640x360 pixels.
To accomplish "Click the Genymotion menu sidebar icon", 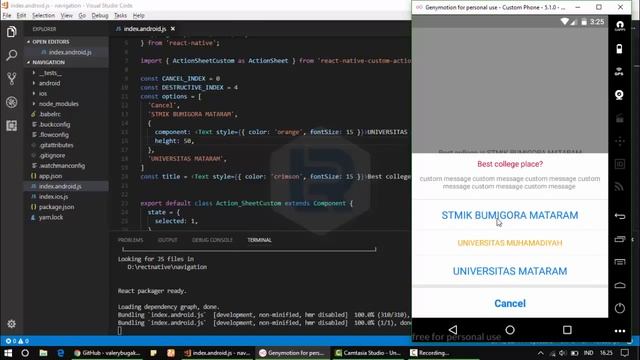I will tap(620, 262).
